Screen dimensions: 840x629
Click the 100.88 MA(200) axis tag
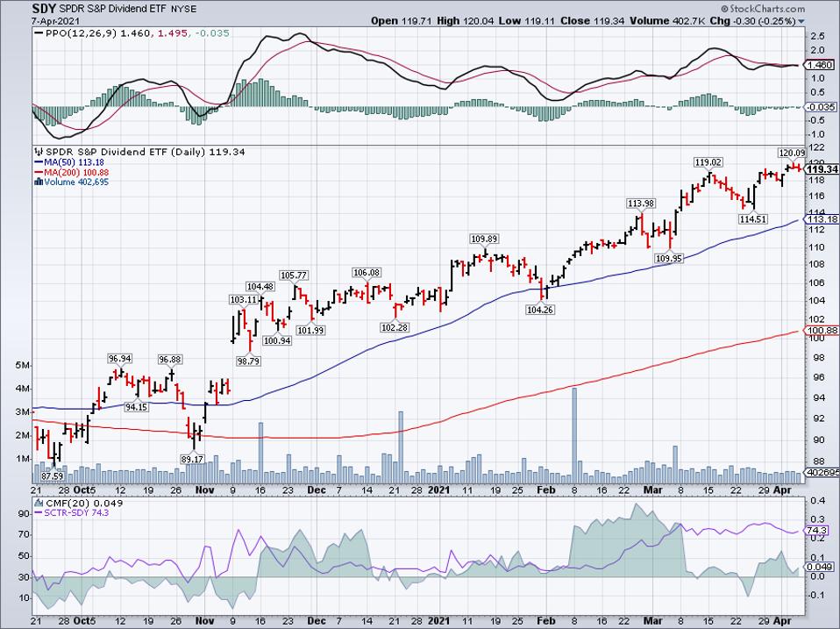[822, 331]
